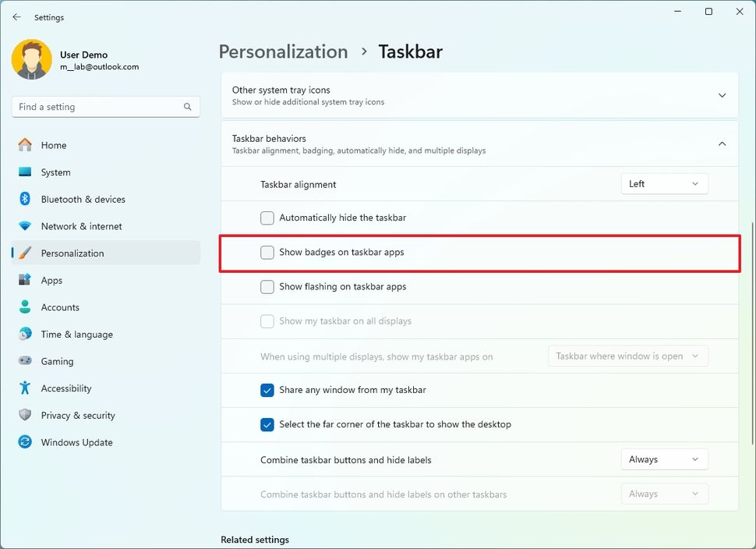Open the Taskbar alignment dropdown
Image resolution: width=756 pixels, height=549 pixels.
664,183
